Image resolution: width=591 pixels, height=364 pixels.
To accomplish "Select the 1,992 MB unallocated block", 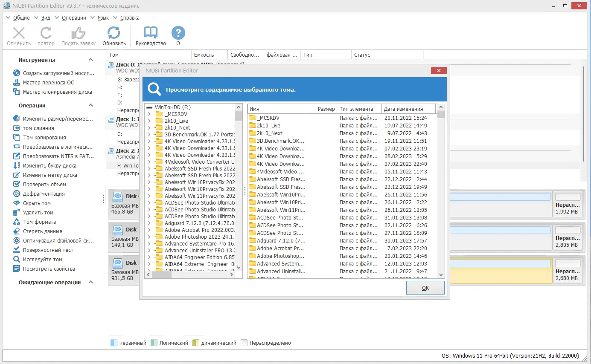I will coord(567,204).
